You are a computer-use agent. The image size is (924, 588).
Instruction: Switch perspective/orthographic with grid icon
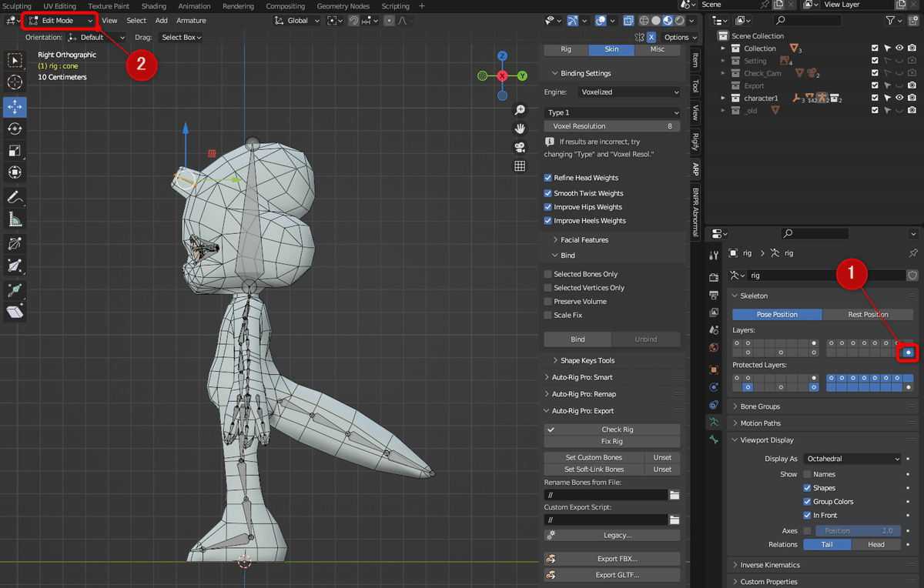tap(520, 165)
